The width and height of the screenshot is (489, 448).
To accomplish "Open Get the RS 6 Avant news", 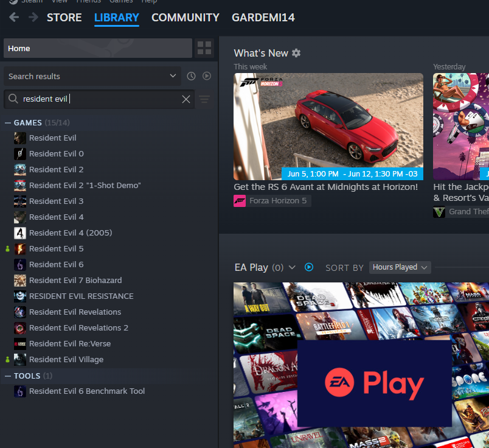I will 325,187.
